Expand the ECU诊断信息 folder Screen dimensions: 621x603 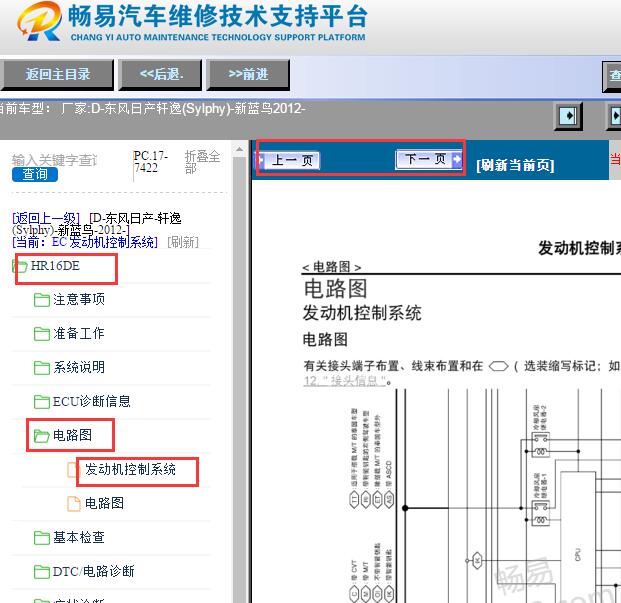(x=91, y=401)
